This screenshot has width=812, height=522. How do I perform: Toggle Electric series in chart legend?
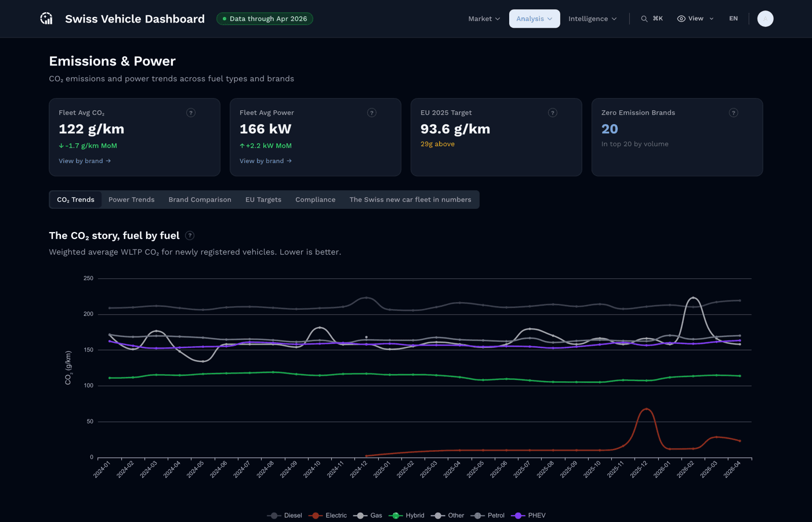click(328, 516)
